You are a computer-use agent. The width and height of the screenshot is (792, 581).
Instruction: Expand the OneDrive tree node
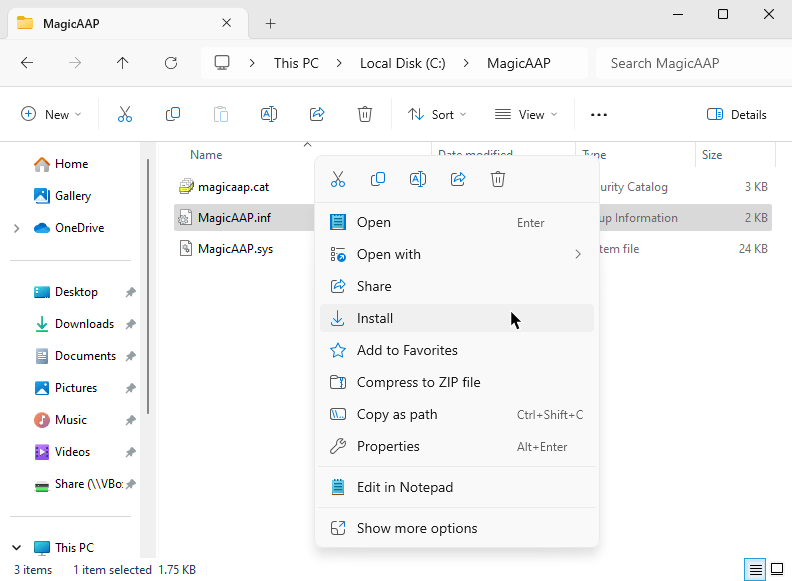pos(16,228)
